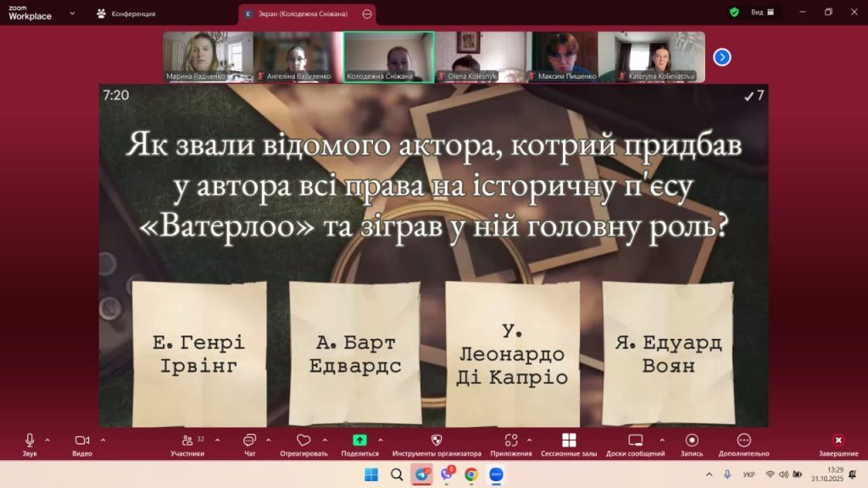
Task: Open the Вид view menu
Action: pyautogui.click(x=757, y=13)
